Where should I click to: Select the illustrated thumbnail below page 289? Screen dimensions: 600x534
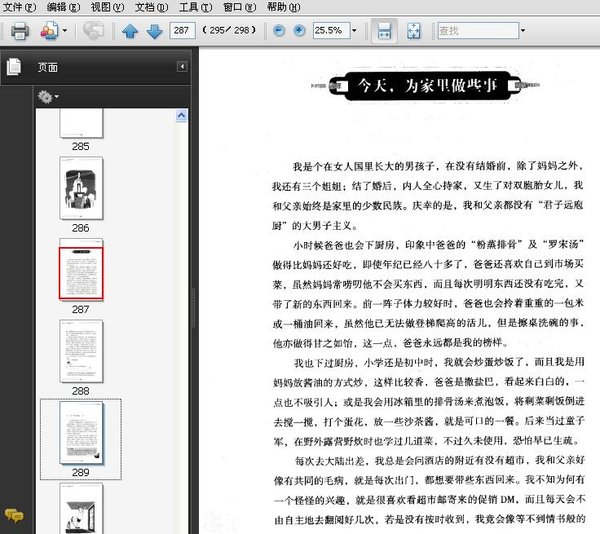coord(81,508)
